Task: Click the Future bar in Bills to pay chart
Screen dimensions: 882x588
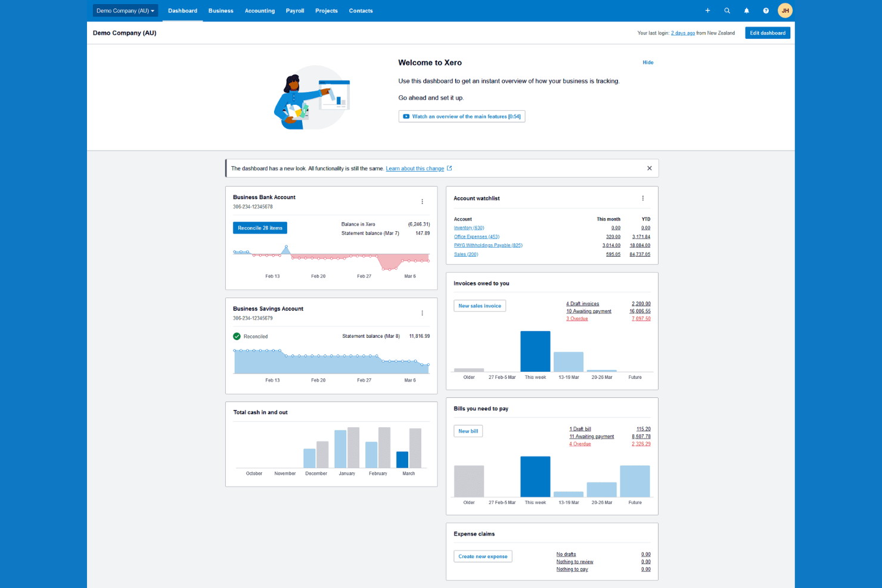Action: [635, 481]
